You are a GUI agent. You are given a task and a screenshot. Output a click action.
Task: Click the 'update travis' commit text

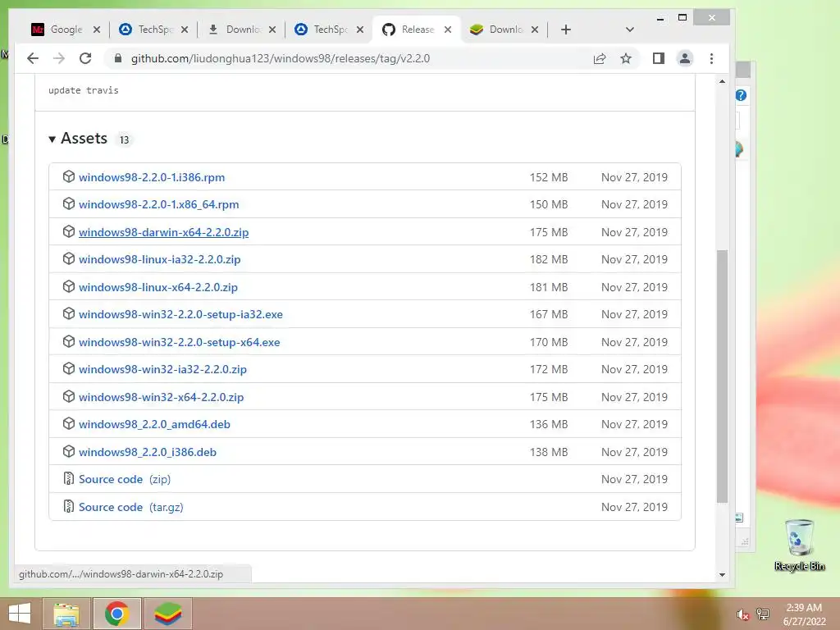click(x=84, y=90)
